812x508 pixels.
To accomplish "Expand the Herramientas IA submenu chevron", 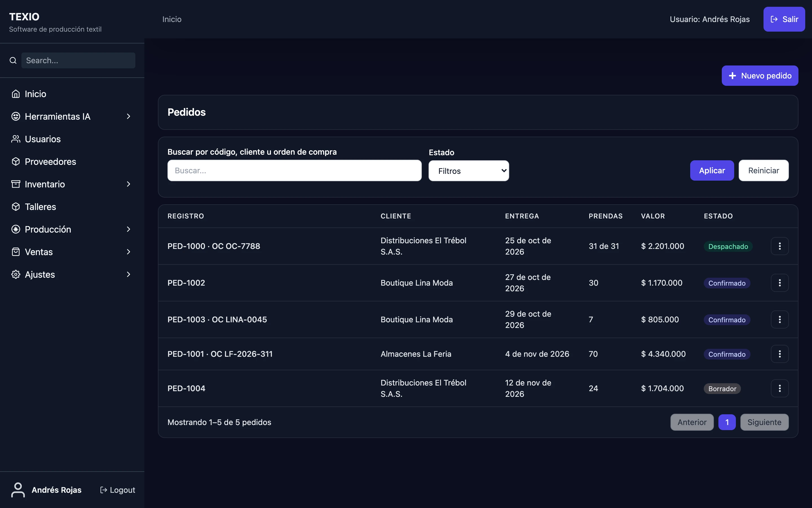I will point(129,116).
